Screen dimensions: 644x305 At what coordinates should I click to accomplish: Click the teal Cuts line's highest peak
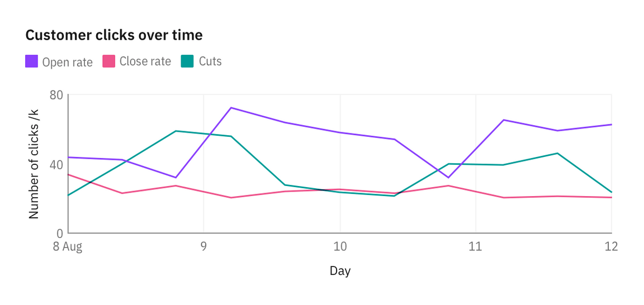click(x=176, y=131)
